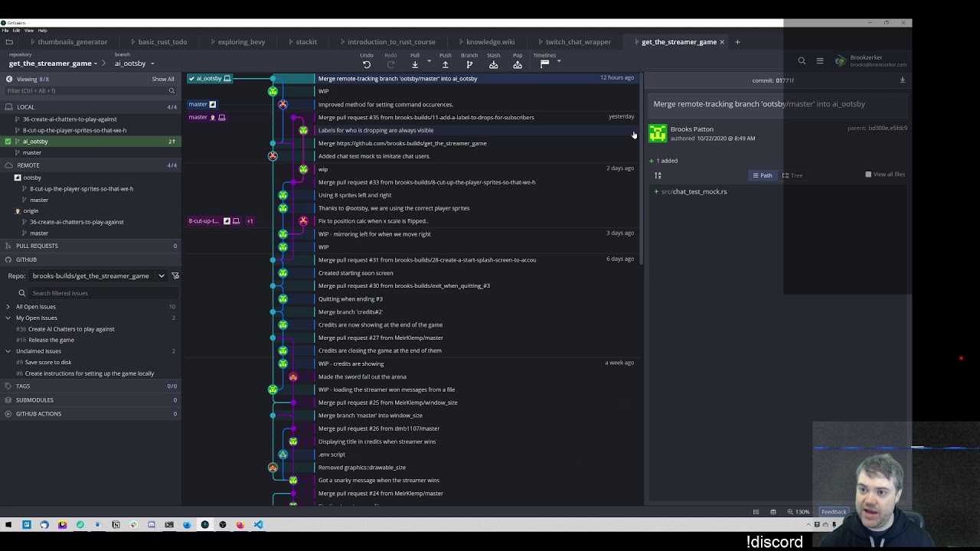Open issue #16 Release the game
The height and width of the screenshot is (551, 980).
point(51,340)
